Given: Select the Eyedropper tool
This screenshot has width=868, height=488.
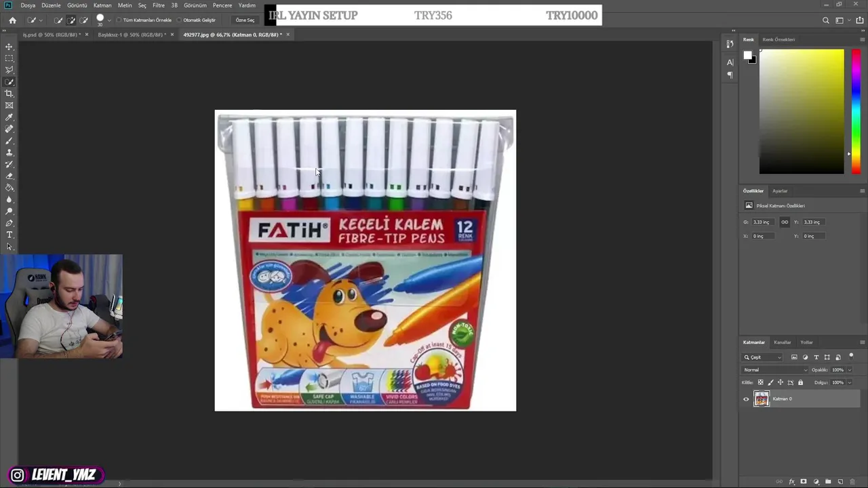Looking at the screenshot, I should click(9, 117).
